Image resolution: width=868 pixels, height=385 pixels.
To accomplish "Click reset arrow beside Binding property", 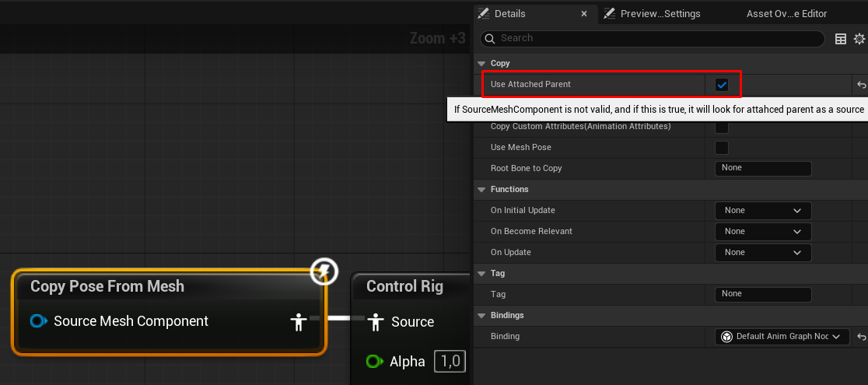I will click(861, 337).
